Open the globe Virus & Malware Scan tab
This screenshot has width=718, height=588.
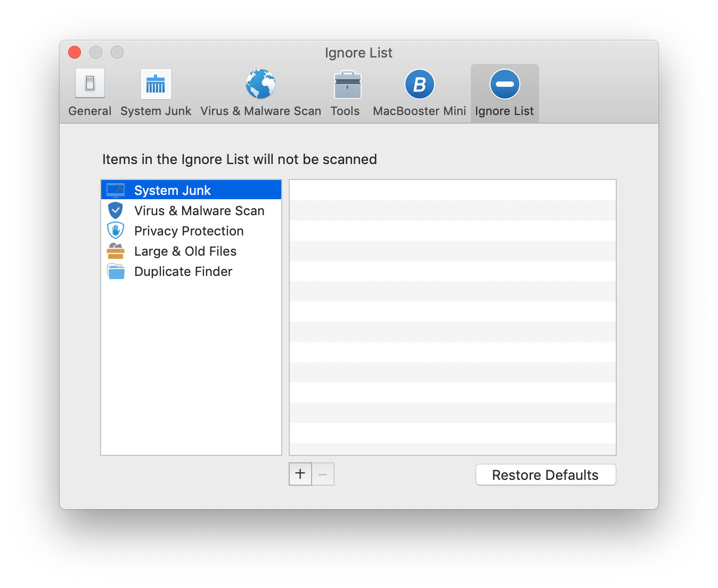pos(260,85)
